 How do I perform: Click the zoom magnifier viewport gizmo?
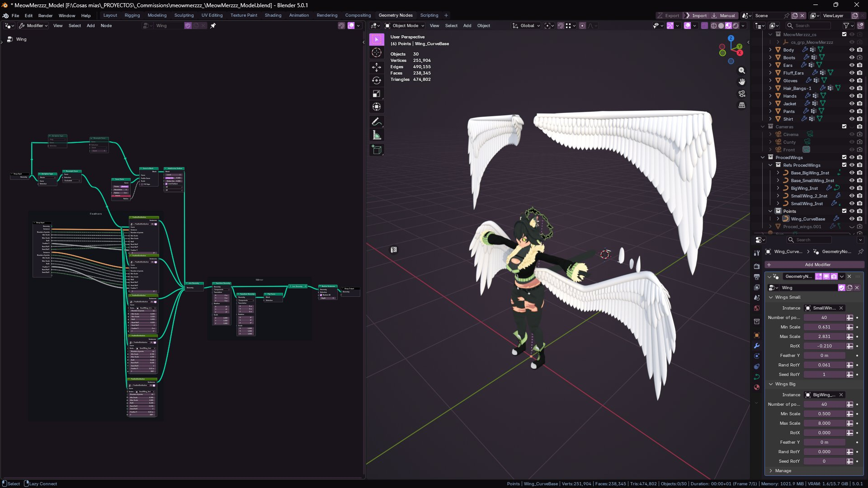coord(741,70)
